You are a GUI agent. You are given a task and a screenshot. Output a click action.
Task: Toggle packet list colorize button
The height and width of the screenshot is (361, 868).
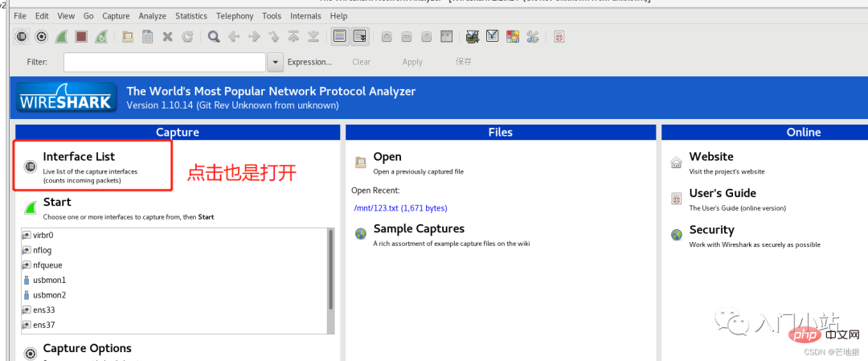point(340,37)
